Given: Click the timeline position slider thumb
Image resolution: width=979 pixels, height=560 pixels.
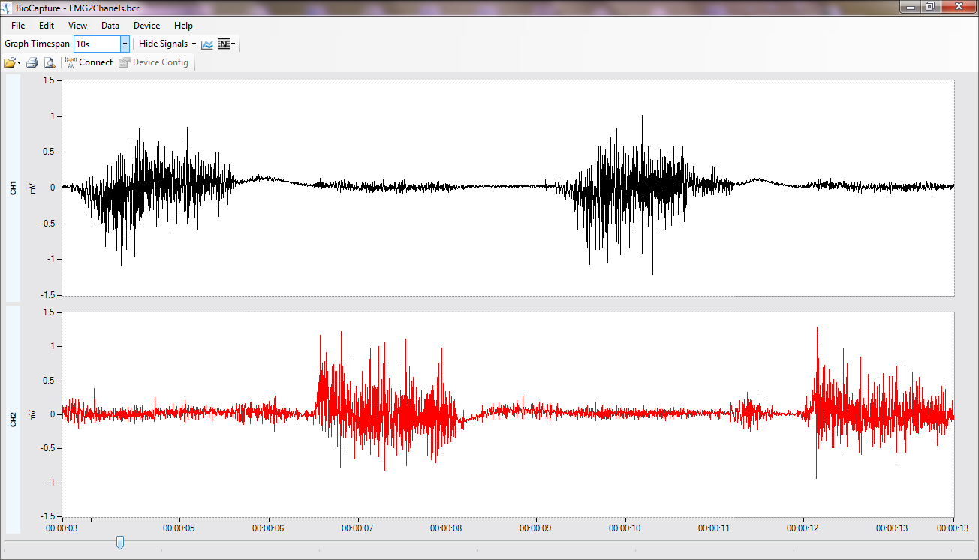Looking at the screenshot, I should 119,542.
